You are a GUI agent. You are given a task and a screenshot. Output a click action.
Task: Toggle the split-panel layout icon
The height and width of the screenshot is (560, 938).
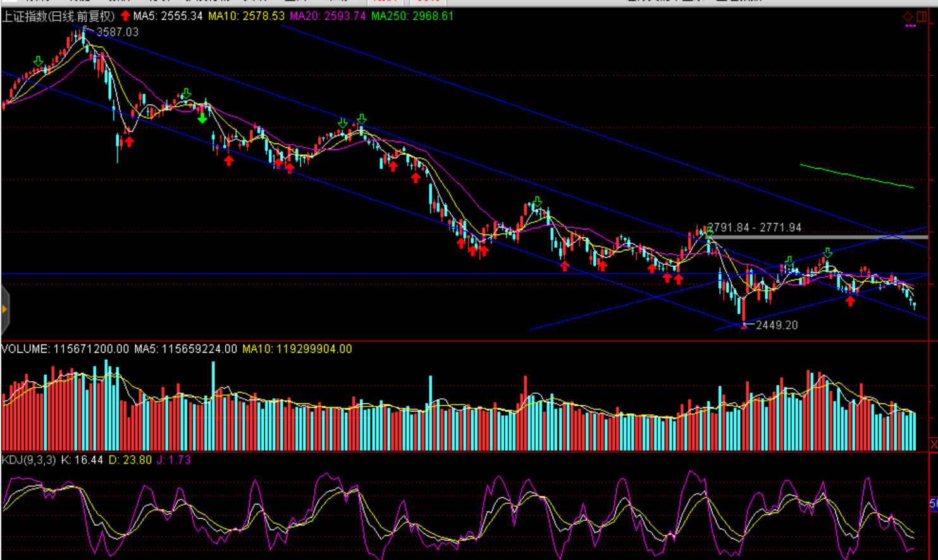coord(922,16)
